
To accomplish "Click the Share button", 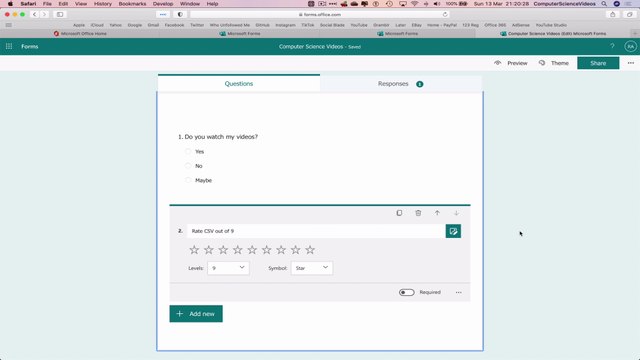I will click(598, 63).
